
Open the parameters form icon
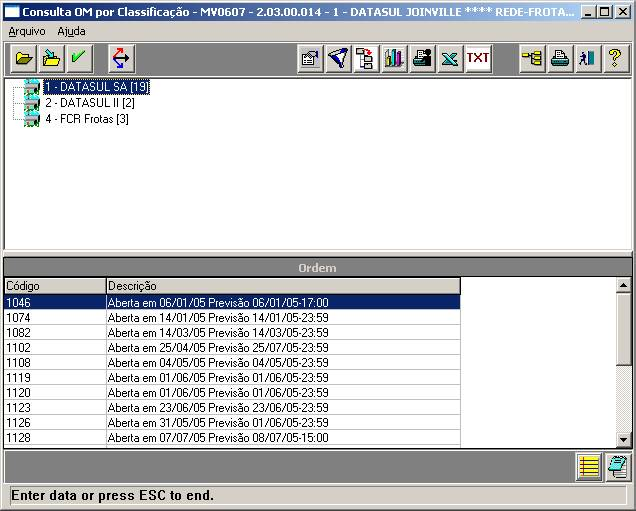[x=310, y=59]
